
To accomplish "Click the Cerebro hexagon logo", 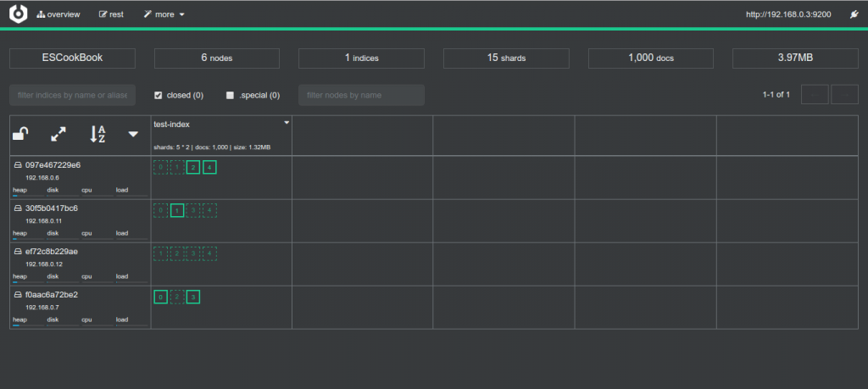I will pos(19,14).
